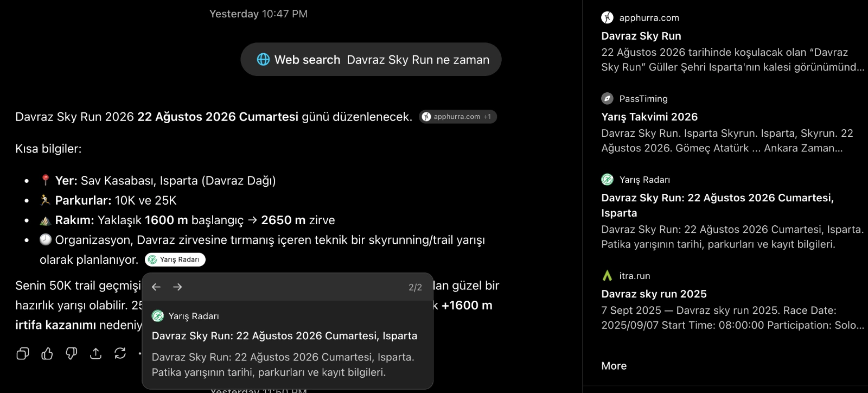The height and width of the screenshot is (393, 868).
Task: Share the response via upload icon
Action: [96, 354]
